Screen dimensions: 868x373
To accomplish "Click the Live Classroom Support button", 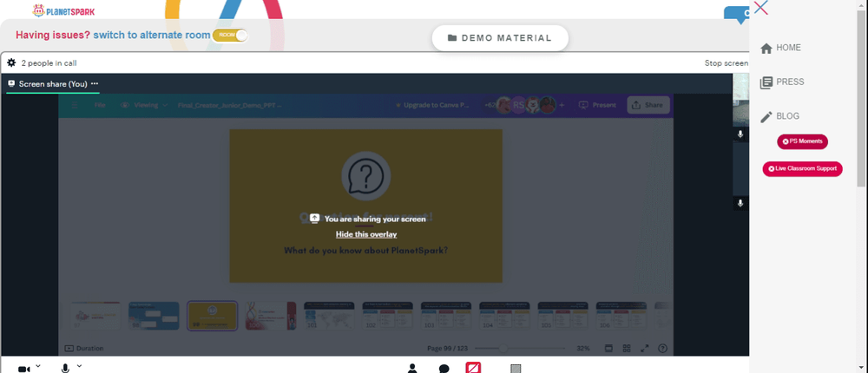I will (x=802, y=169).
